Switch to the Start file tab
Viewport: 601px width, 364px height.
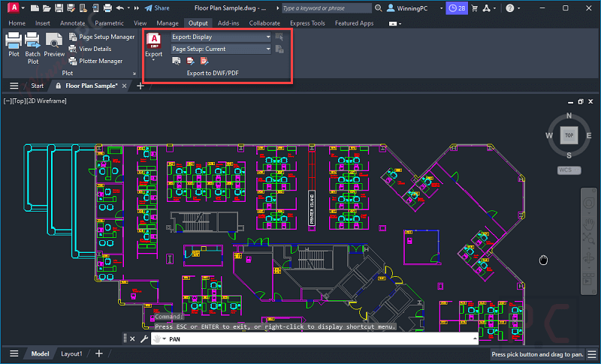37,86
